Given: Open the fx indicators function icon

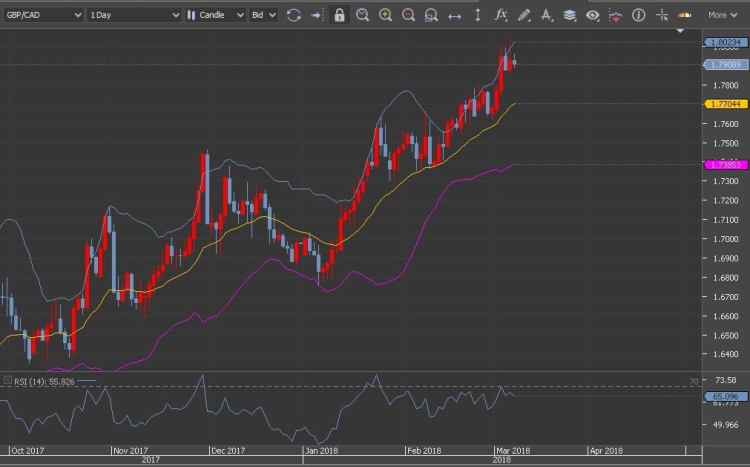Looking at the screenshot, I should click(501, 15).
